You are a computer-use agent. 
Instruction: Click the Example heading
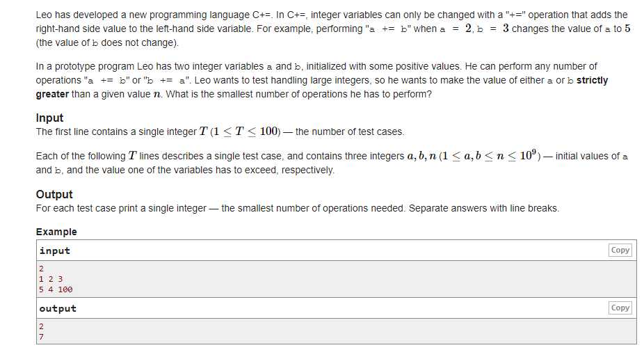click(56, 232)
